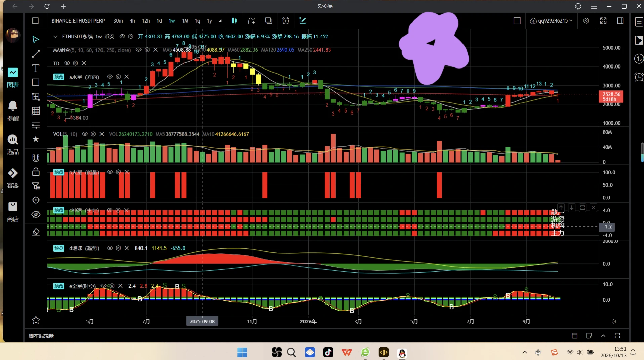
Task: Expand the script editor panel chevron
Action: pyautogui.click(x=603, y=336)
